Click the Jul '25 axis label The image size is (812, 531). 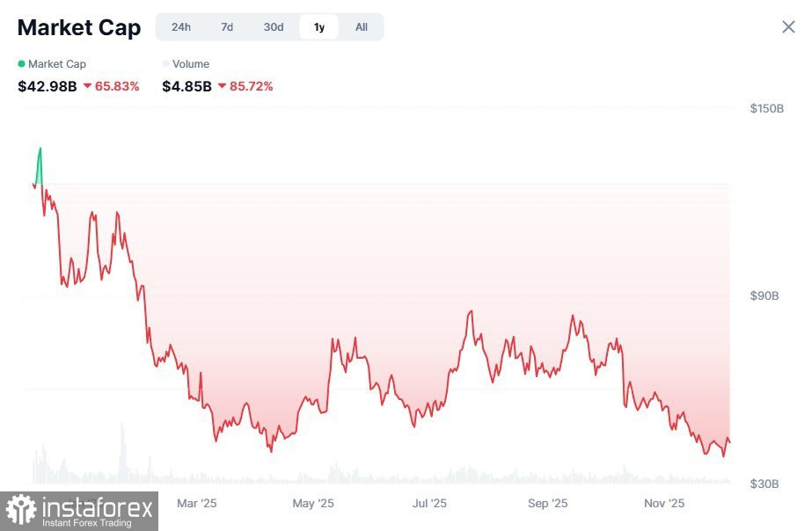[430, 504]
